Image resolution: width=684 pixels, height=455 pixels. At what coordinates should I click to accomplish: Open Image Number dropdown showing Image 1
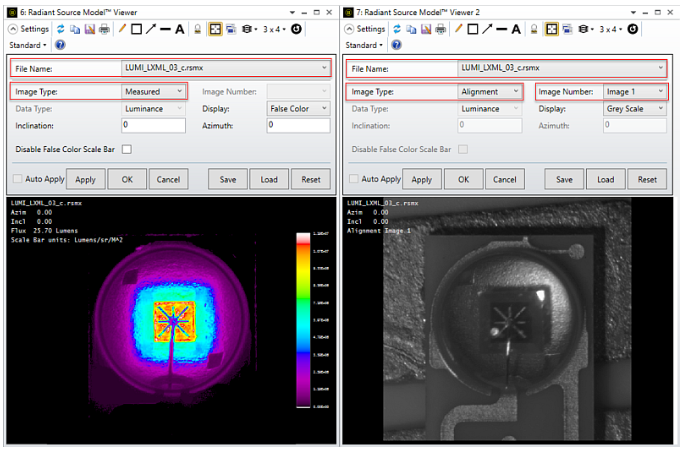click(x=632, y=91)
